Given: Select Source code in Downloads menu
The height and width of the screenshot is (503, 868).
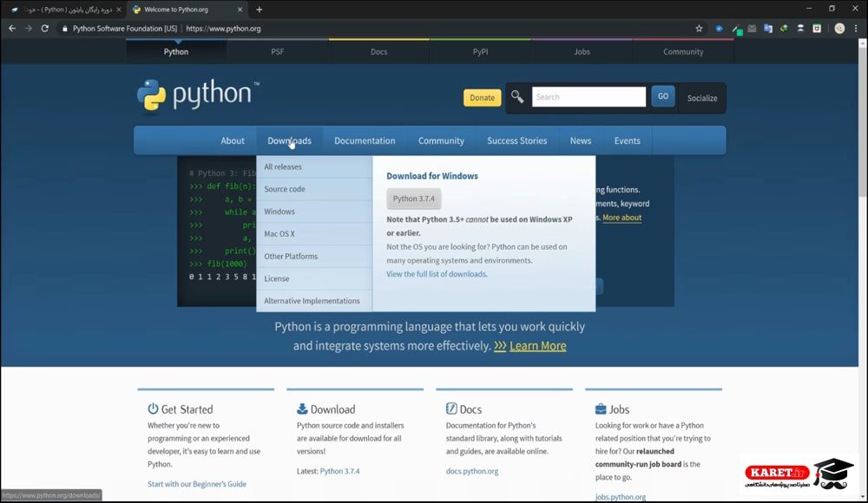Looking at the screenshot, I should (314, 189).
